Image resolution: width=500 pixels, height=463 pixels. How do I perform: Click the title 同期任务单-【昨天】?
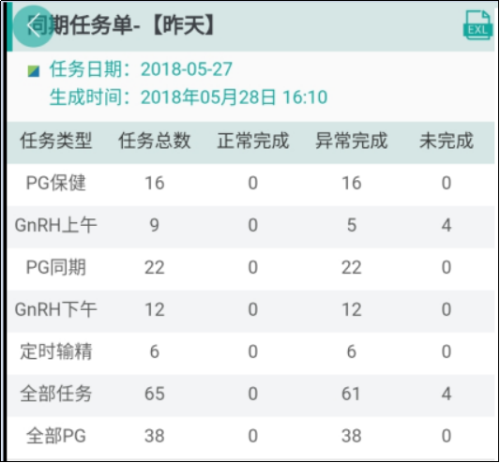[121, 26]
